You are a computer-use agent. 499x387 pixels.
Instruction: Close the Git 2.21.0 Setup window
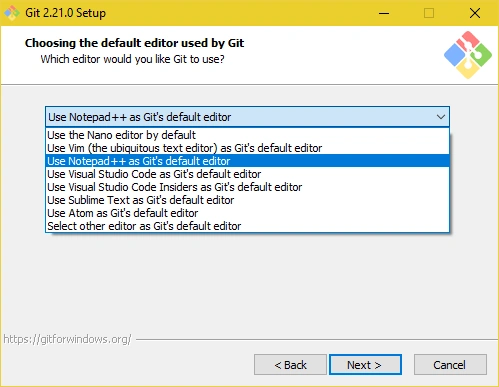tap(475, 13)
